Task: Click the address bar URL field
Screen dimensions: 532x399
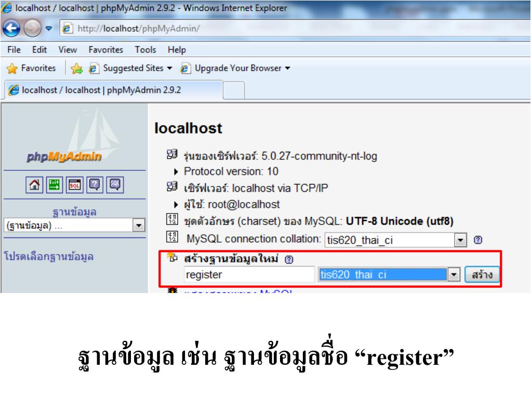Action: pos(295,29)
